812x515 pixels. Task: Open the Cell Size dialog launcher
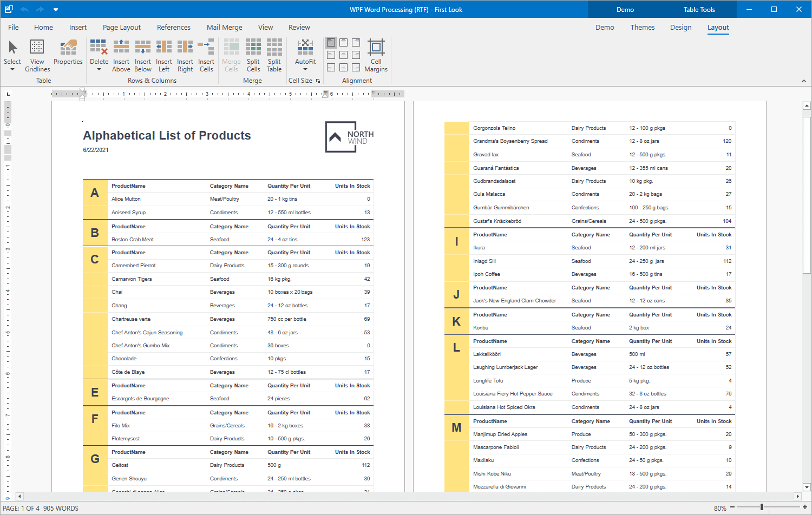coord(318,81)
